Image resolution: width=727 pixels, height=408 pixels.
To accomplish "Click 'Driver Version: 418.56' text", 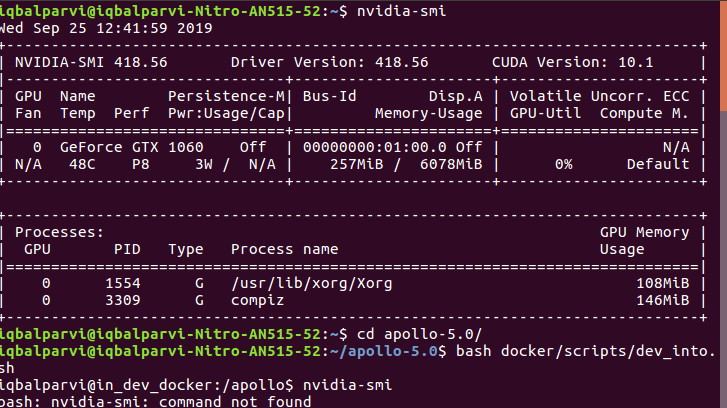I will (330, 62).
